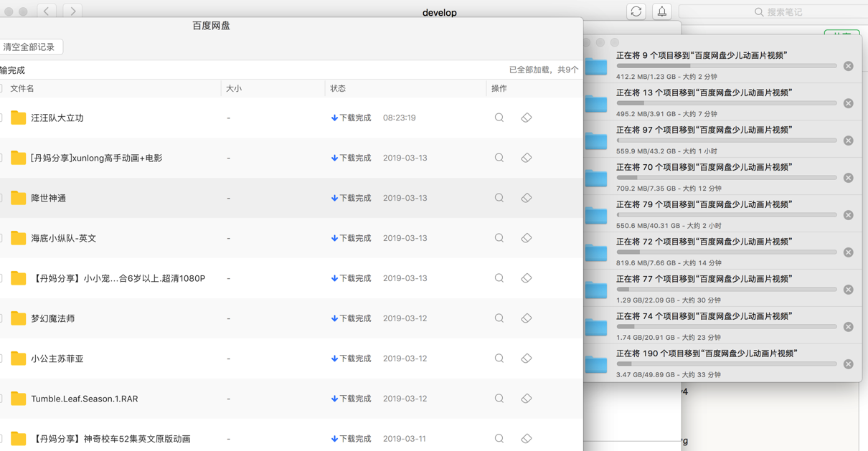Viewport: 868px width, 451px height.
Task: Remove the 降世神通 download record
Action: 527,198
